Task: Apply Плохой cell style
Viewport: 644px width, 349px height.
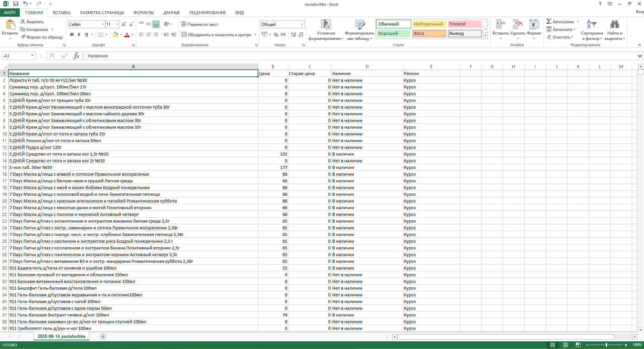Action: pos(465,24)
